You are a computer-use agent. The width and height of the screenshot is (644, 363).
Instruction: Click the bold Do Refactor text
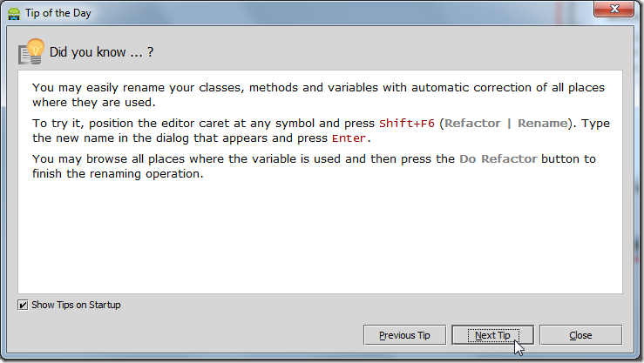click(498, 158)
